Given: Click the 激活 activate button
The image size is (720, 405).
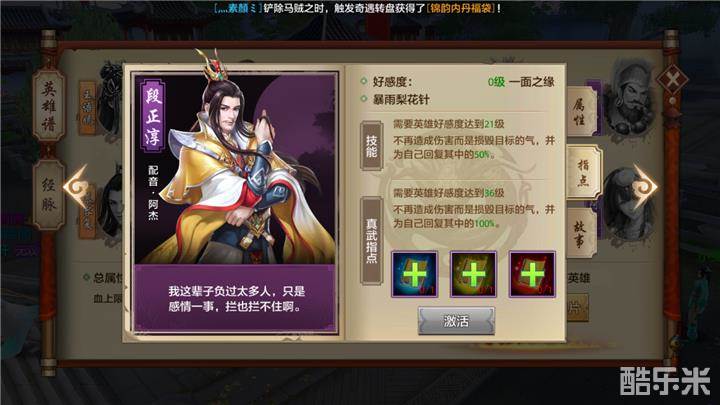Looking at the screenshot, I should (456, 321).
